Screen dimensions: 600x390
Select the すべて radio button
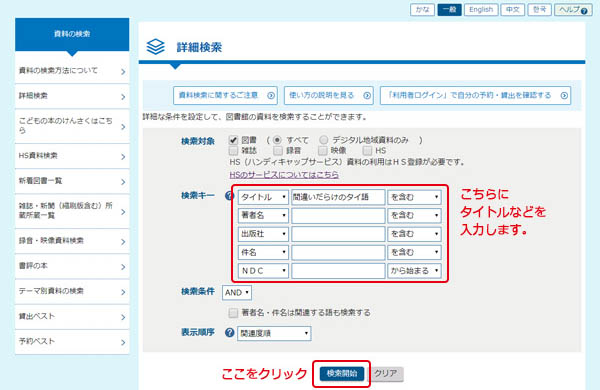click(x=277, y=140)
